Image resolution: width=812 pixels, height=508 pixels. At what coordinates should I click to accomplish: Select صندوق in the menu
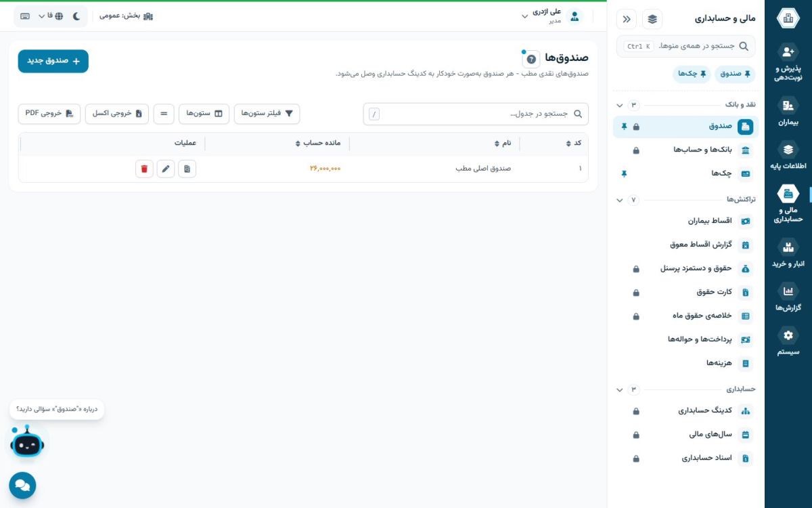tap(686, 127)
